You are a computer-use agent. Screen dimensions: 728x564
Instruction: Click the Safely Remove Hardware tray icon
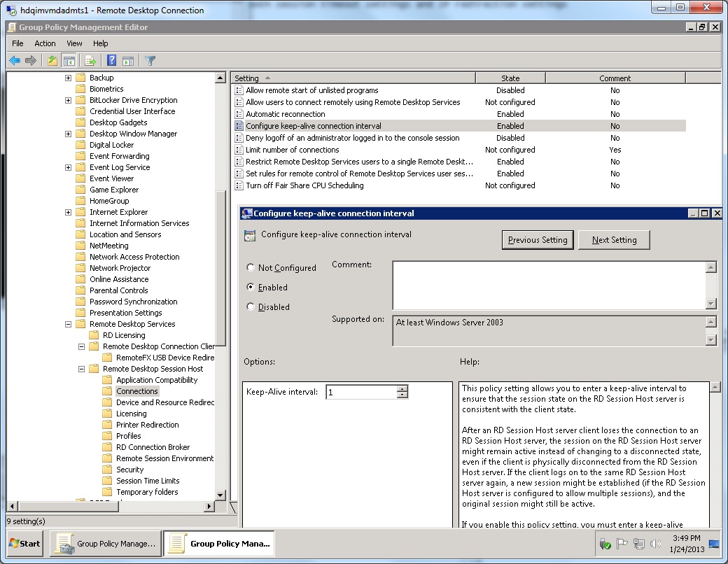click(605, 544)
